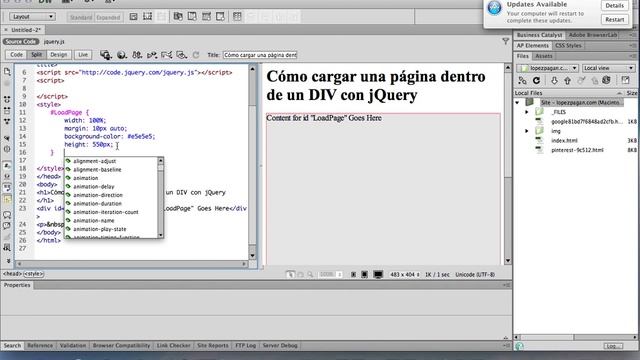Click the Preview in Browser globe icon
Image resolution: width=640 pixels, height=360 pixels.
[121, 55]
